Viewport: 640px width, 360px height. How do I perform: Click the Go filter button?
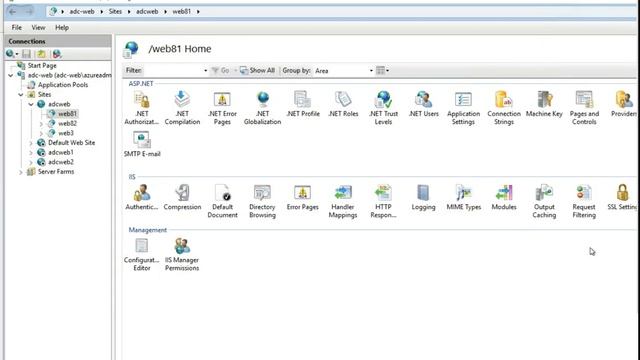point(220,71)
